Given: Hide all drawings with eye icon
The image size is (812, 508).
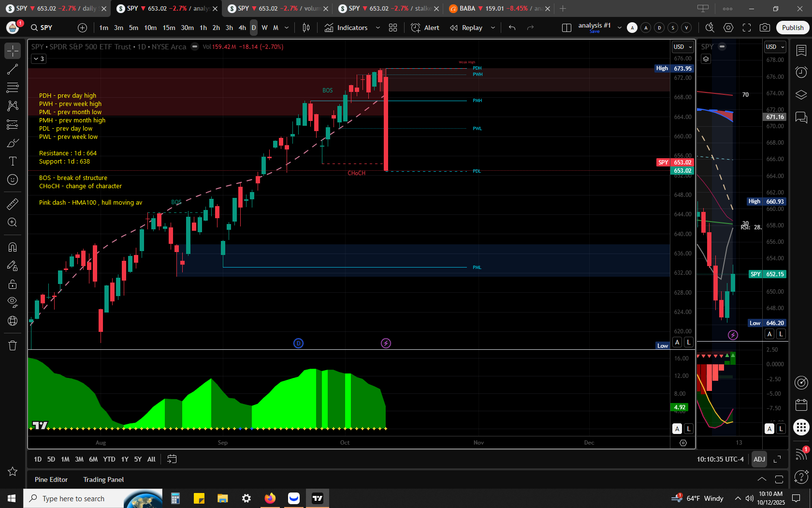Looking at the screenshot, I should pyautogui.click(x=13, y=302).
